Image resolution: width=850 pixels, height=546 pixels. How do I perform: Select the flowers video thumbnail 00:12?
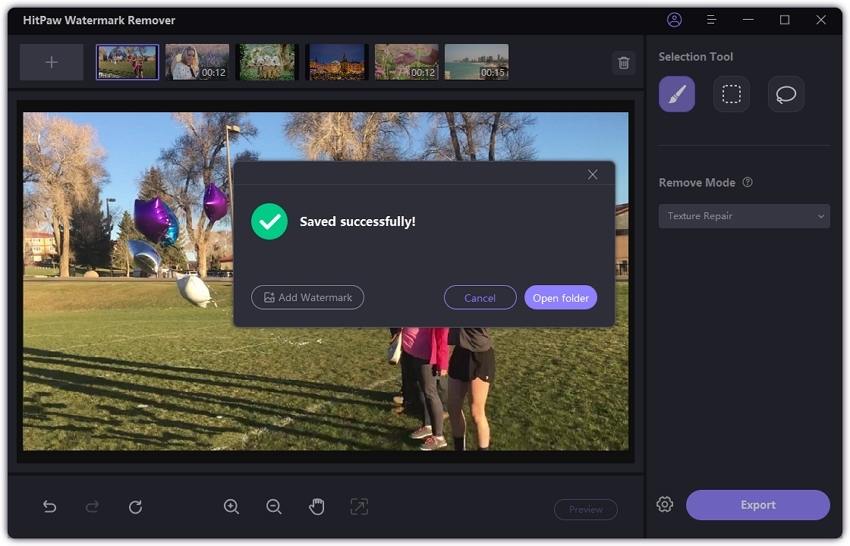pyautogui.click(x=407, y=62)
